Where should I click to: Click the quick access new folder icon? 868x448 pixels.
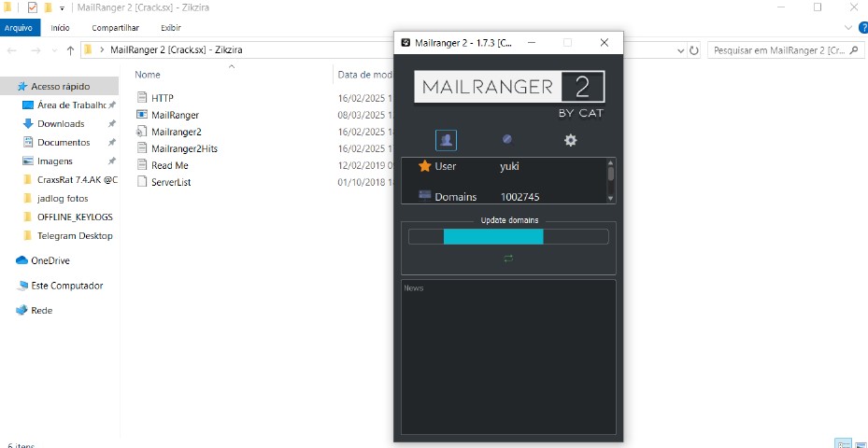49,7
